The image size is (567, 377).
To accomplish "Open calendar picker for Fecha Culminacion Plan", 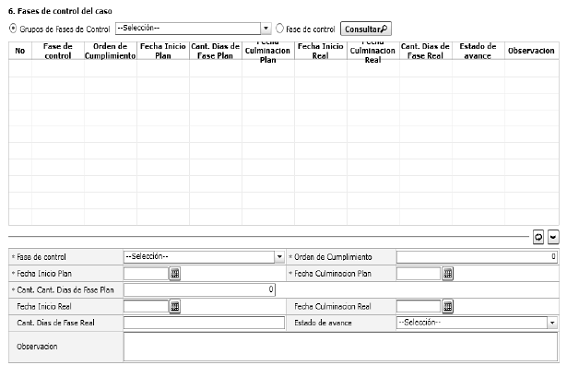I will (448, 274).
